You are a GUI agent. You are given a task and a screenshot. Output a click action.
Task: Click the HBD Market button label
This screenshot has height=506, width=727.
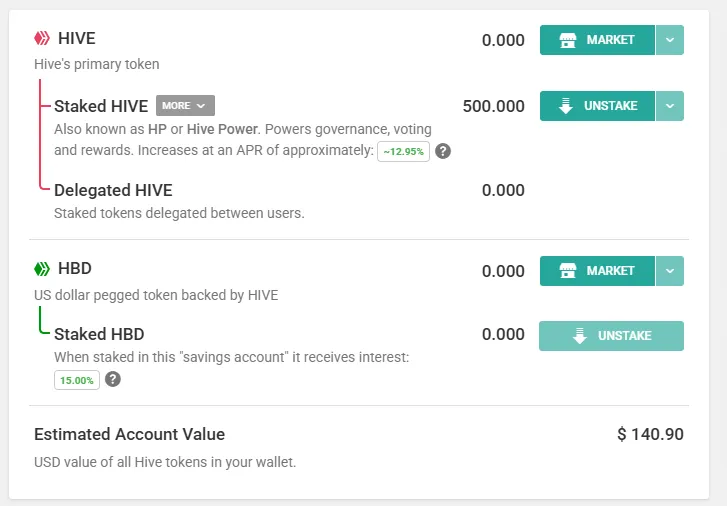[610, 271]
